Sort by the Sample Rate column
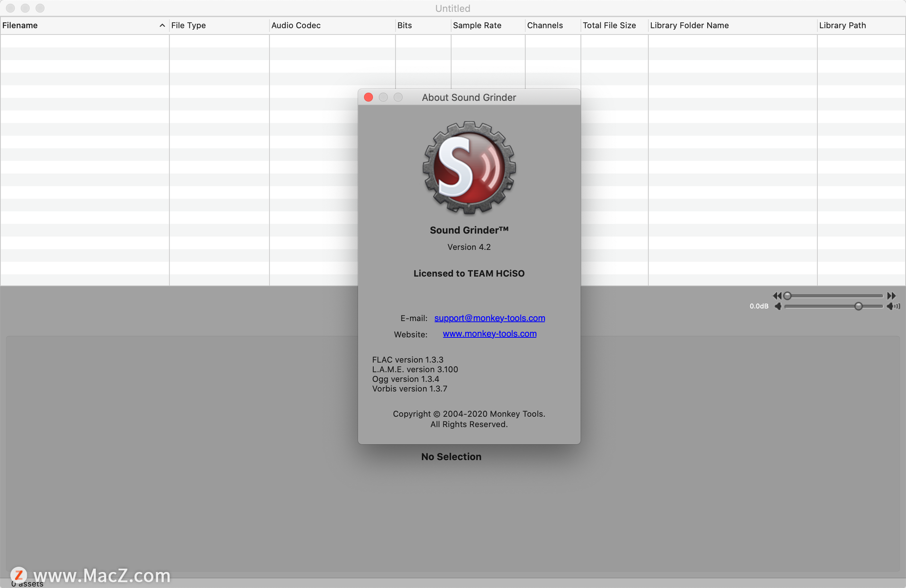Viewport: 906px width, 588px height. pos(488,25)
